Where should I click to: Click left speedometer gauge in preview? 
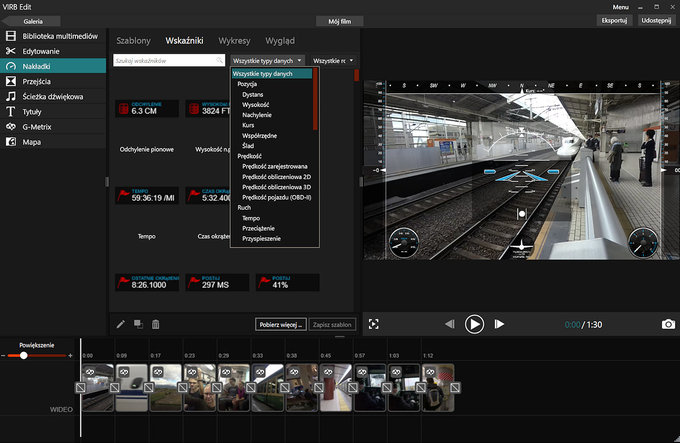pos(404,244)
